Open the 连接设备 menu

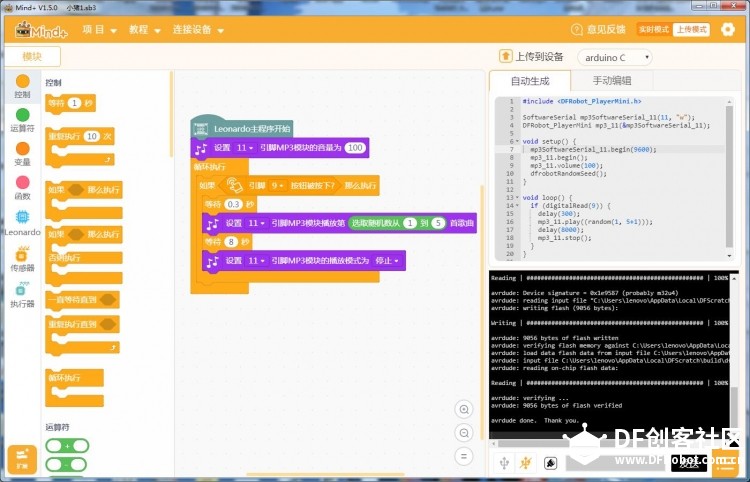pos(198,30)
